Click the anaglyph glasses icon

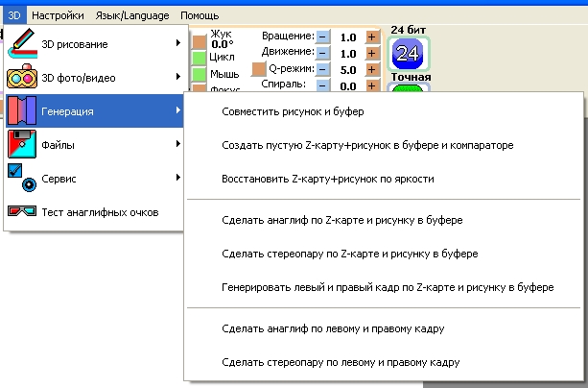22,211
